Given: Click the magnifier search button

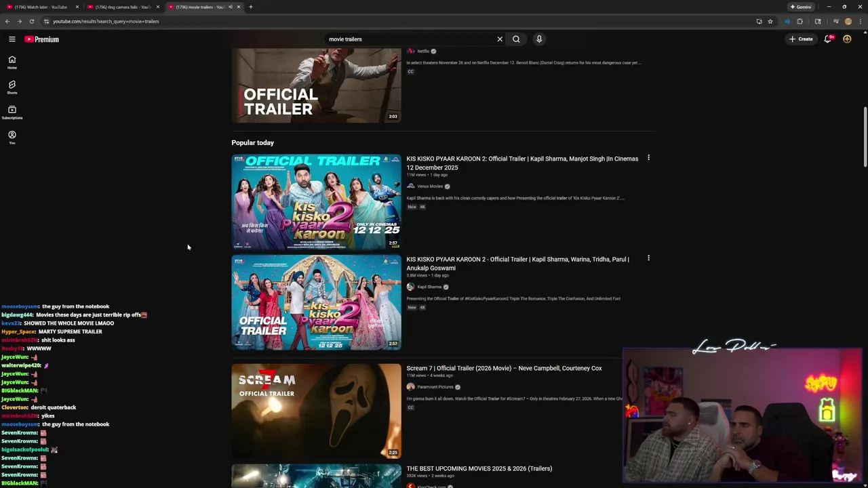Looking at the screenshot, I should 516,39.
